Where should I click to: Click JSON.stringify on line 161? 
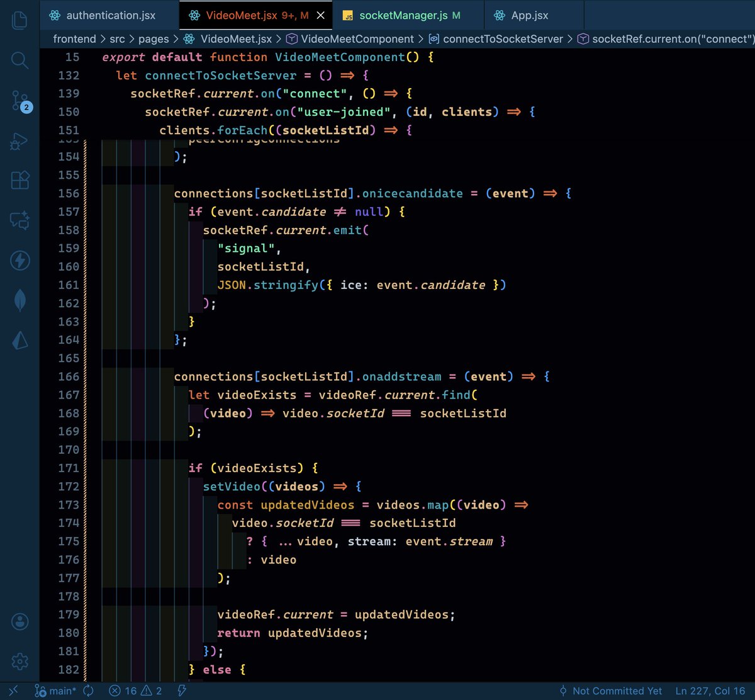[268, 285]
